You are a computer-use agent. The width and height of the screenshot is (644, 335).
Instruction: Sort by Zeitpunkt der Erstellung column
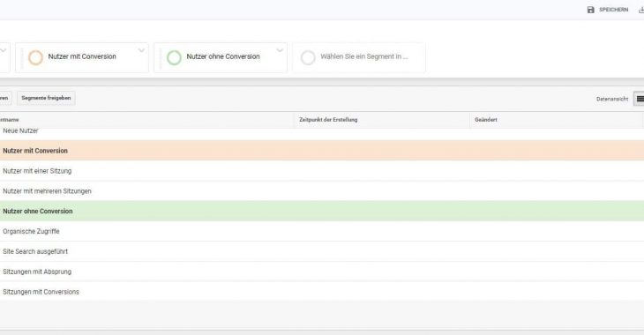pyautogui.click(x=328, y=120)
